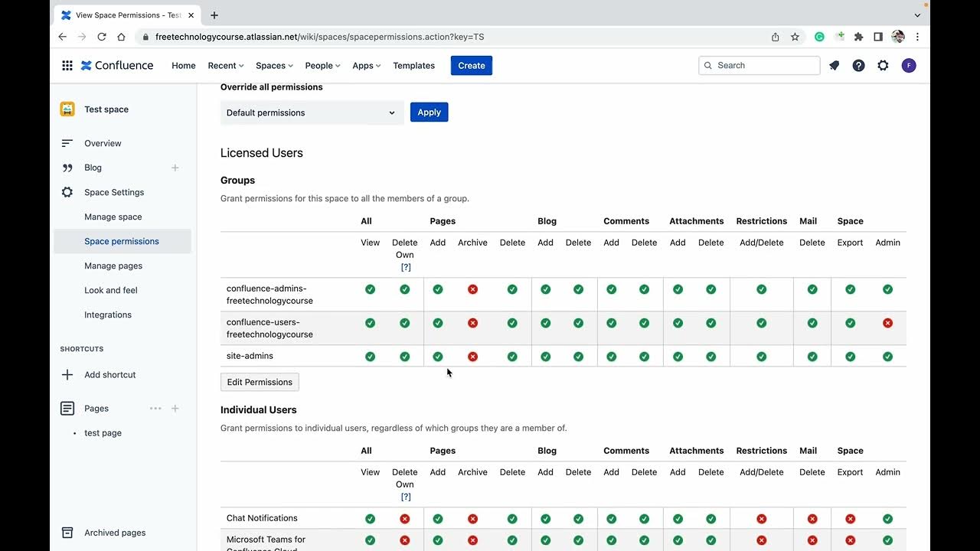Click the Create button
The width and height of the screenshot is (980, 551).
point(472,66)
